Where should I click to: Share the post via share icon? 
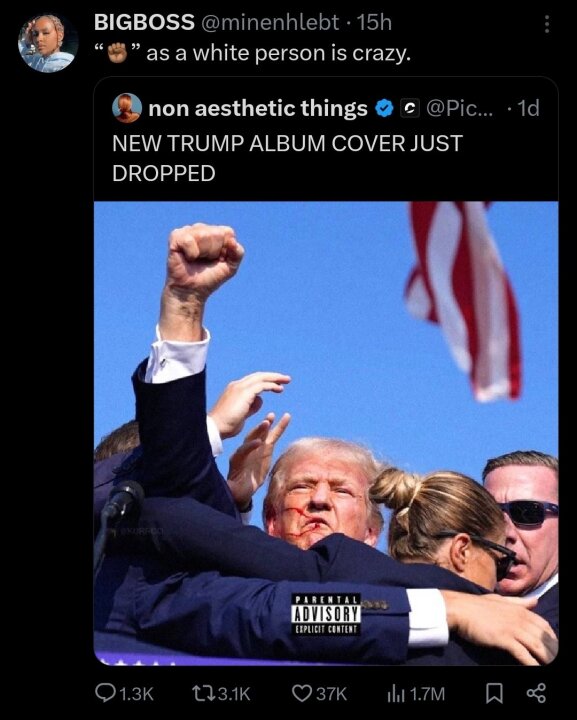[x=536, y=693]
